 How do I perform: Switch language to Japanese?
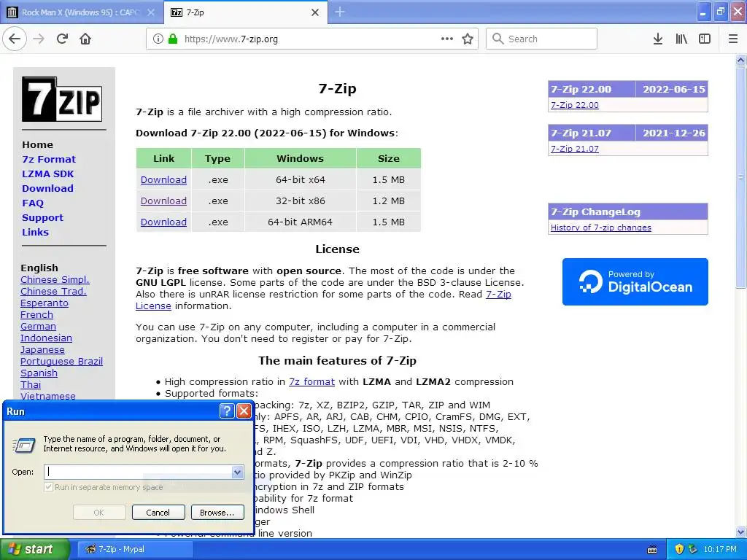point(42,349)
